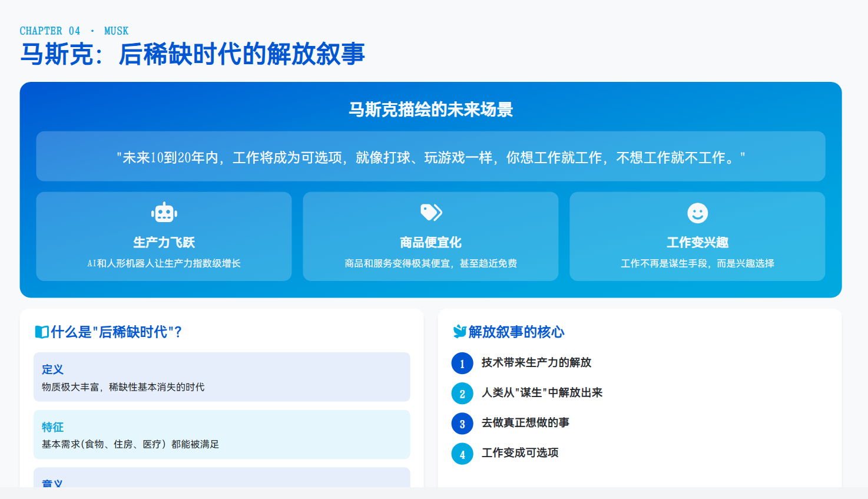Select the 定义 definition card
This screenshot has width=868, height=499.
point(221,377)
